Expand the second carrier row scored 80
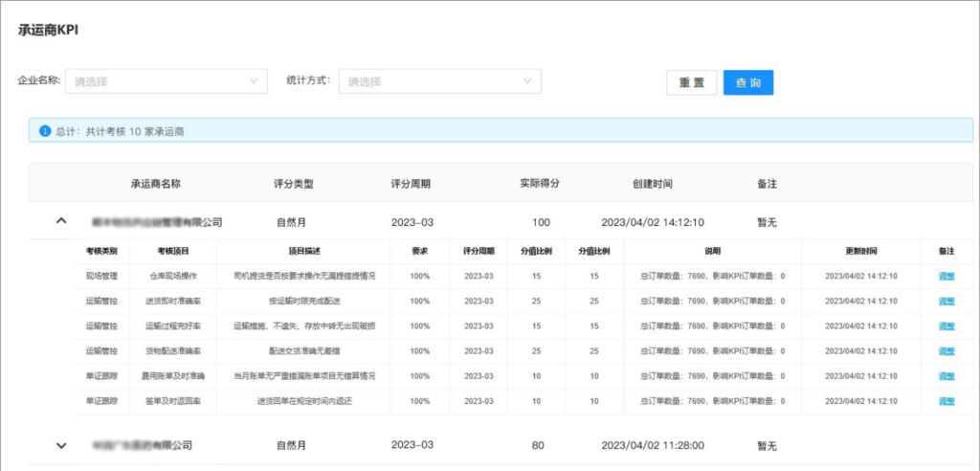The image size is (980, 471). pyautogui.click(x=61, y=445)
